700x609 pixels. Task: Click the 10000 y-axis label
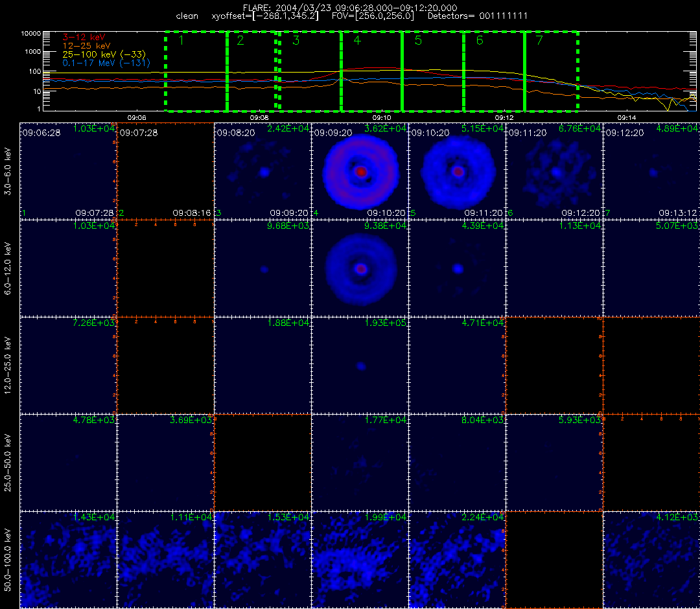coord(32,34)
